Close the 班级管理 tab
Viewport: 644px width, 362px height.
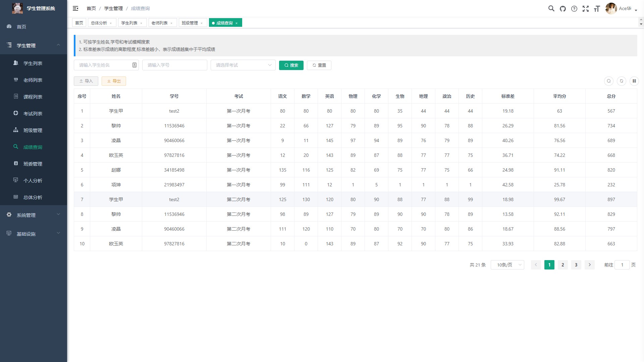pyautogui.click(x=202, y=23)
